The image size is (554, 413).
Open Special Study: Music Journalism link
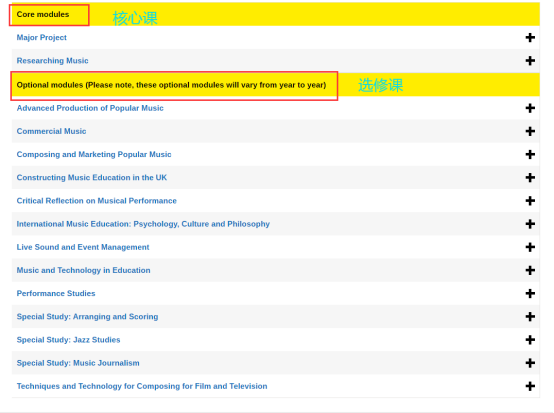pos(78,363)
